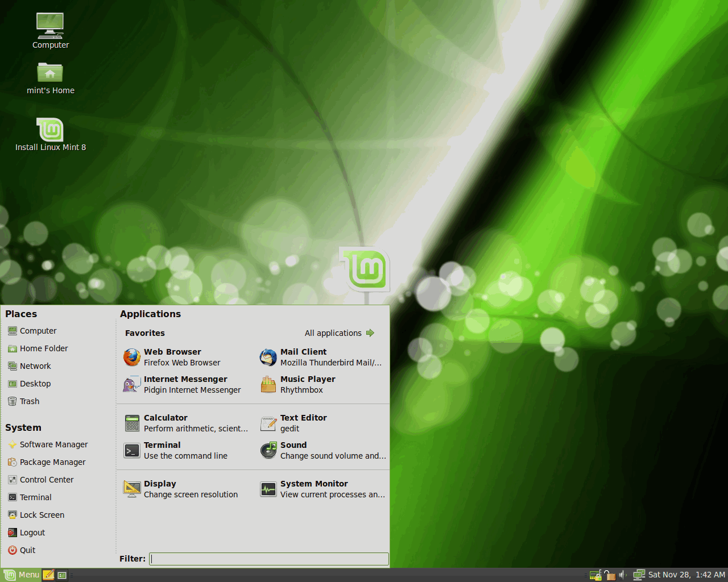Image resolution: width=728 pixels, height=582 pixels.
Task: Open the open-padlock update tray icon
Action: pos(610,575)
